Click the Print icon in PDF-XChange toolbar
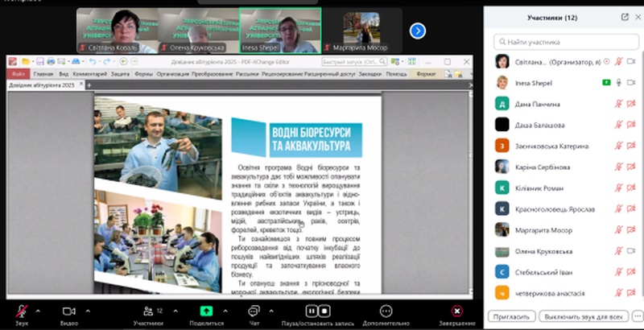644x330 pixels. [51, 62]
